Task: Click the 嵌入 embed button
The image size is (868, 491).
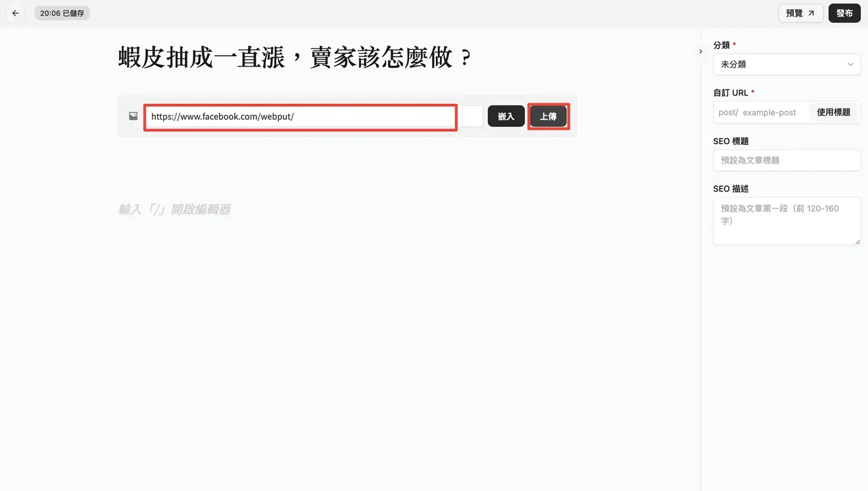Action: [x=506, y=116]
